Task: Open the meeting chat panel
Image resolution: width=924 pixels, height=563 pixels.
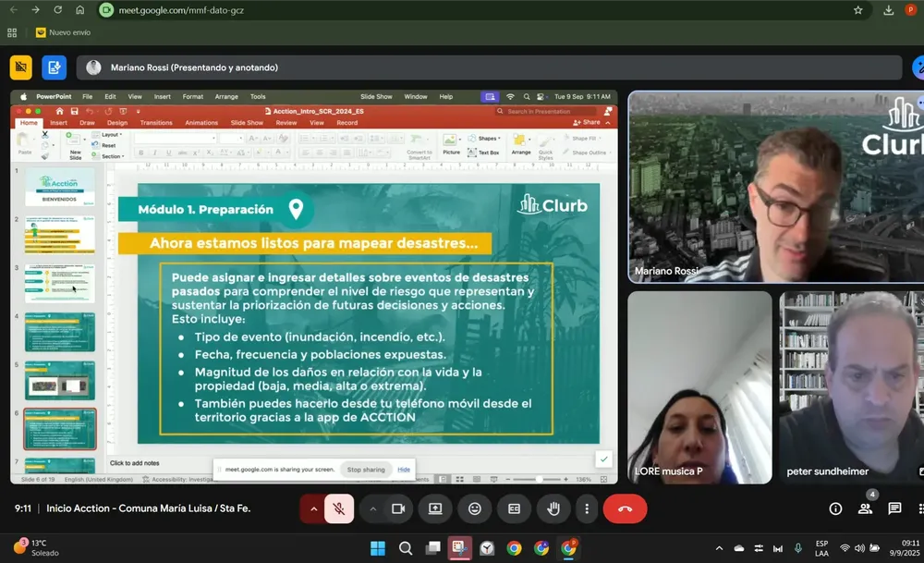Action: point(894,508)
